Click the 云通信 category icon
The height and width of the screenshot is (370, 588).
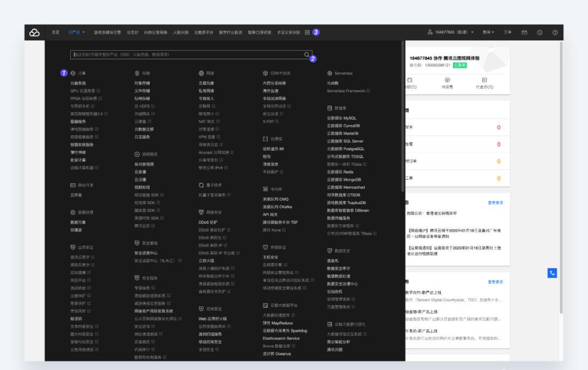pyautogui.click(x=266, y=139)
